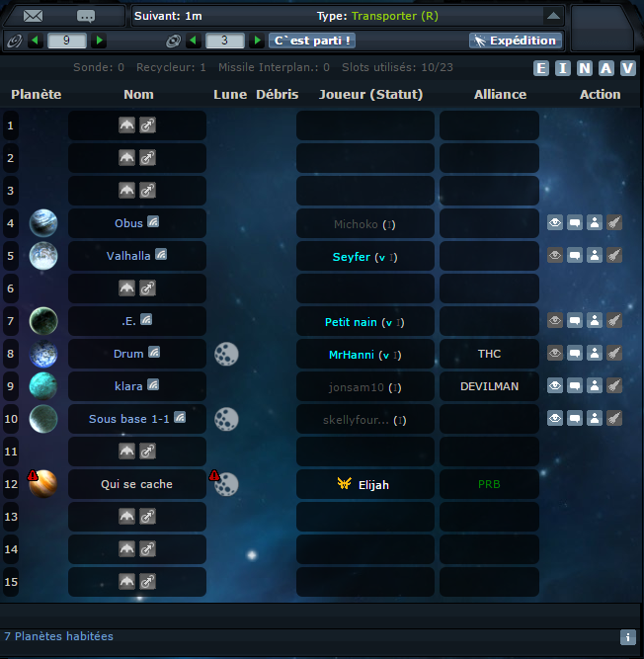Image resolution: width=644 pixels, height=659 pixels.
Task: Decrease galaxy number with left arrow
Action: tap(36, 41)
